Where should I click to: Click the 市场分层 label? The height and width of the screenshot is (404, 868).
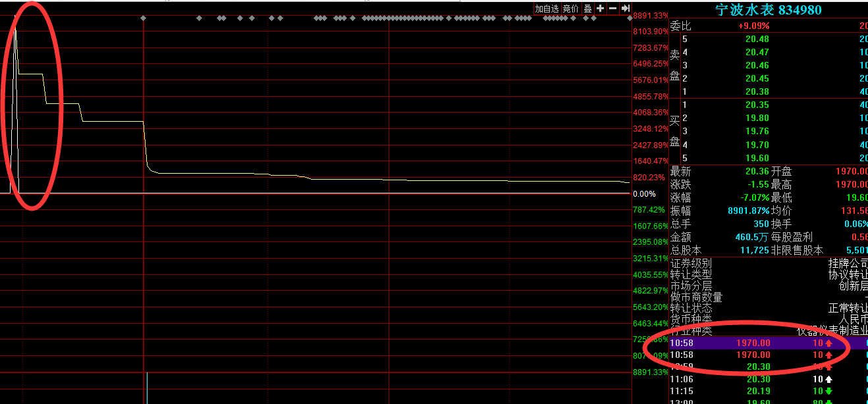(x=691, y=286)
